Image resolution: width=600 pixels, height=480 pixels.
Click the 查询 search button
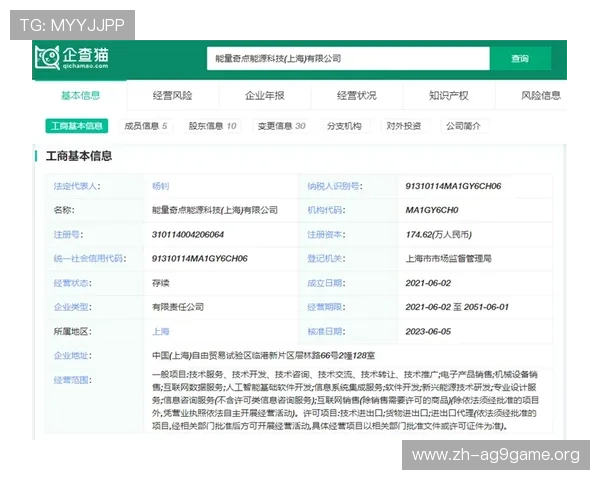click(x=520, y=59)
